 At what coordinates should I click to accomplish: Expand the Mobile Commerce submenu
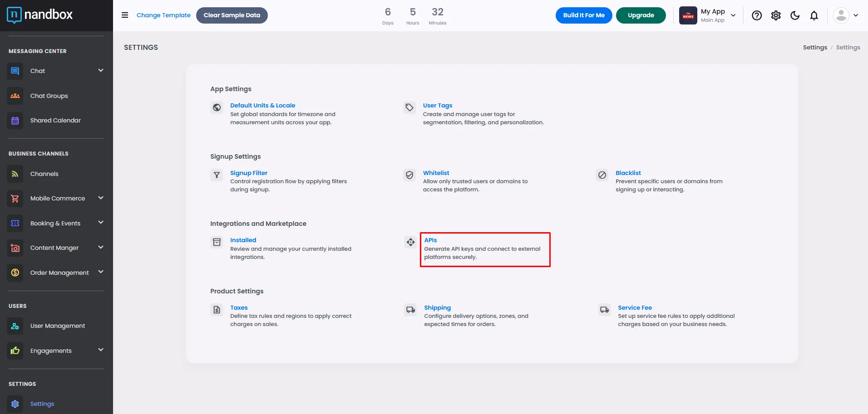pyautogui.click(x=101, y=198)
